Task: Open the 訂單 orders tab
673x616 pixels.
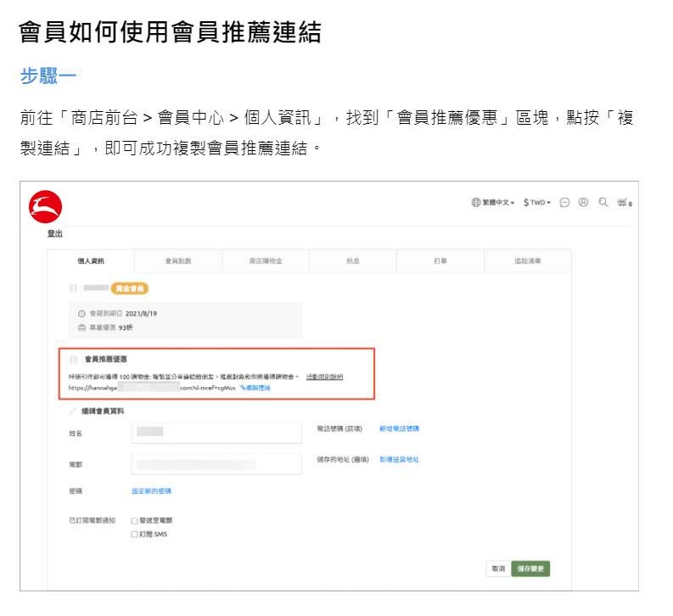Action: click(440, 261)
